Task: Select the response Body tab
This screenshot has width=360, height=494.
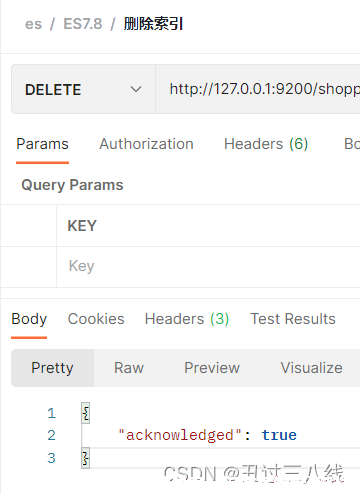Action: tap(29, 319)
